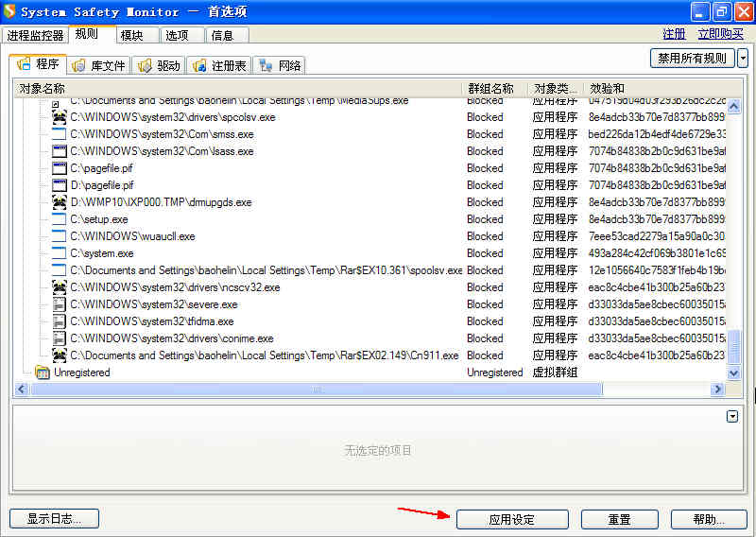Click the window icon beside Com\smss.exe
This screenshot has height=537, width=756.
tap(59, 134)
